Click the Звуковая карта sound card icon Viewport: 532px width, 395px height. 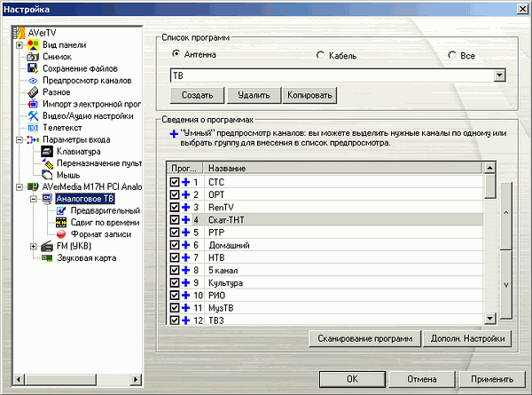point(47,258)
